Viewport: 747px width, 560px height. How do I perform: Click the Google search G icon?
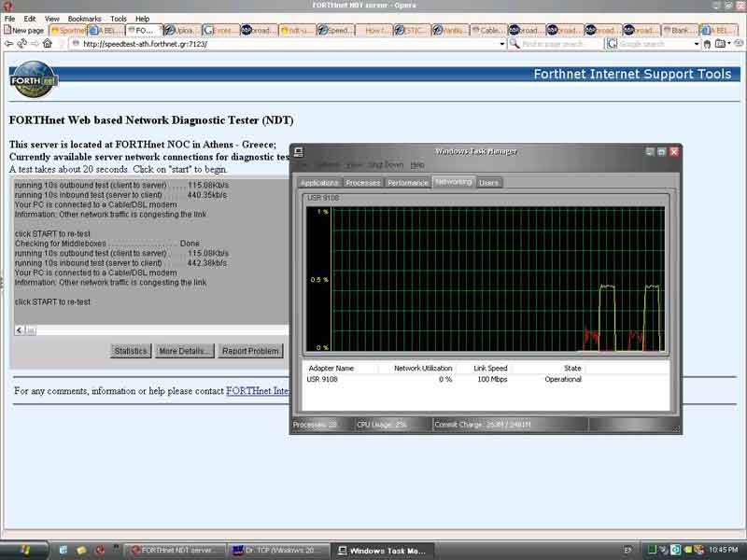pyautogui.click(x=612, y=44)
